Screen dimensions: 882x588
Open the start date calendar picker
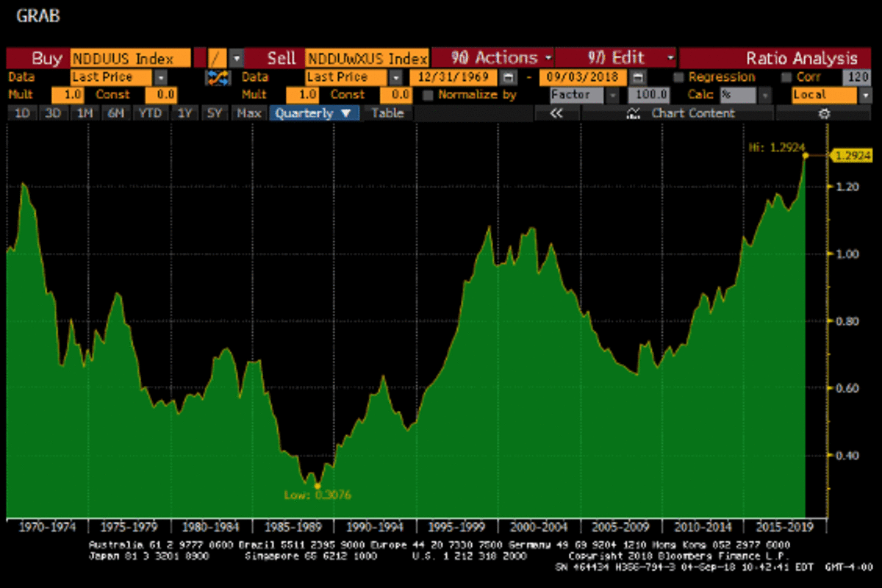point(508,77)
